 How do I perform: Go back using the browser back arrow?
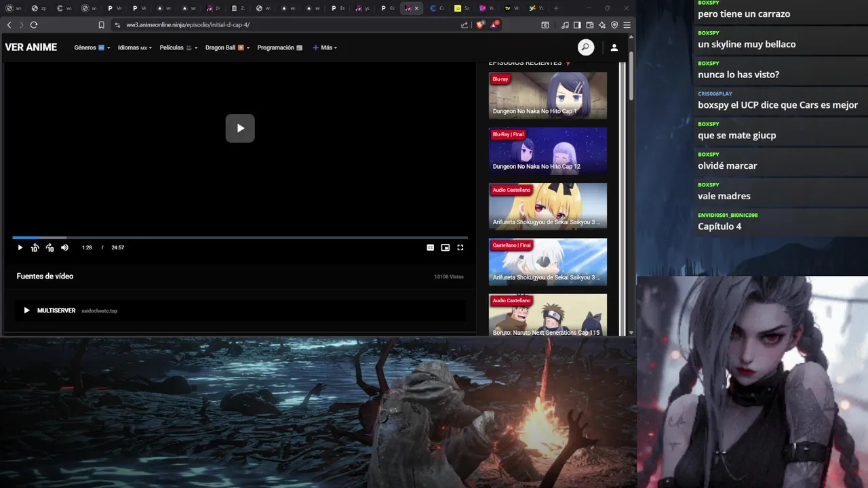(x=9, y=25)
